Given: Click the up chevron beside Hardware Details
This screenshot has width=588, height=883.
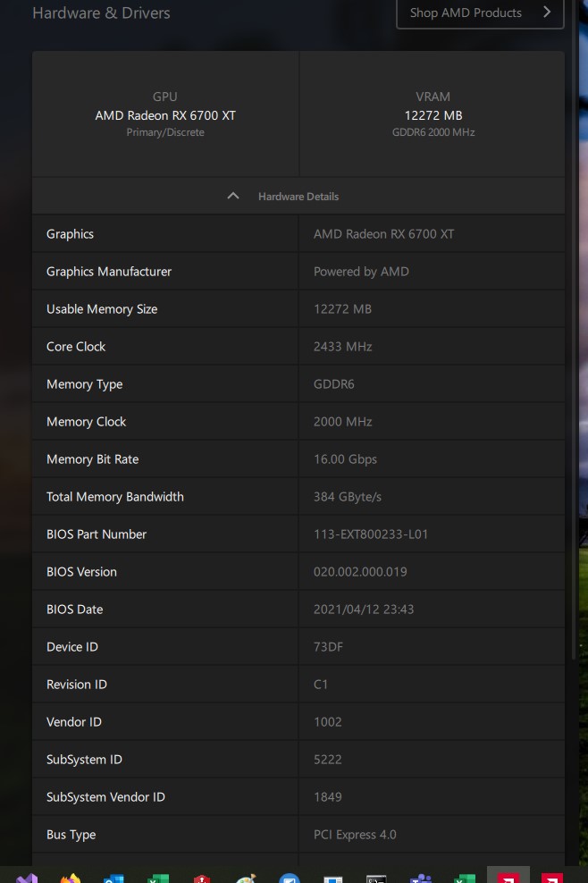Looking at the screenshot, I should [233, 196].
